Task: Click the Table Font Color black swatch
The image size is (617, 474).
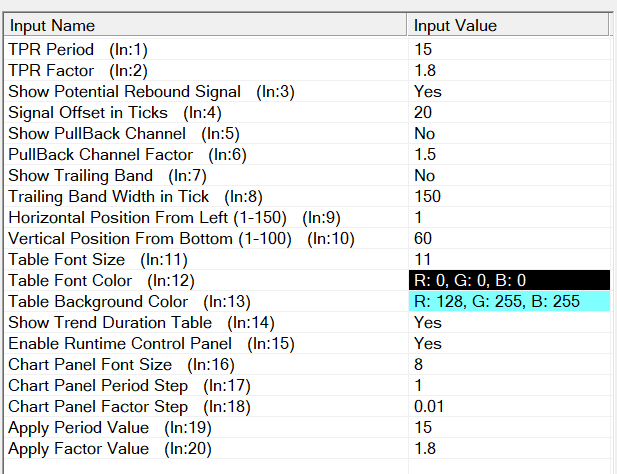Action: pyautogui.click(x=509, y=280)
